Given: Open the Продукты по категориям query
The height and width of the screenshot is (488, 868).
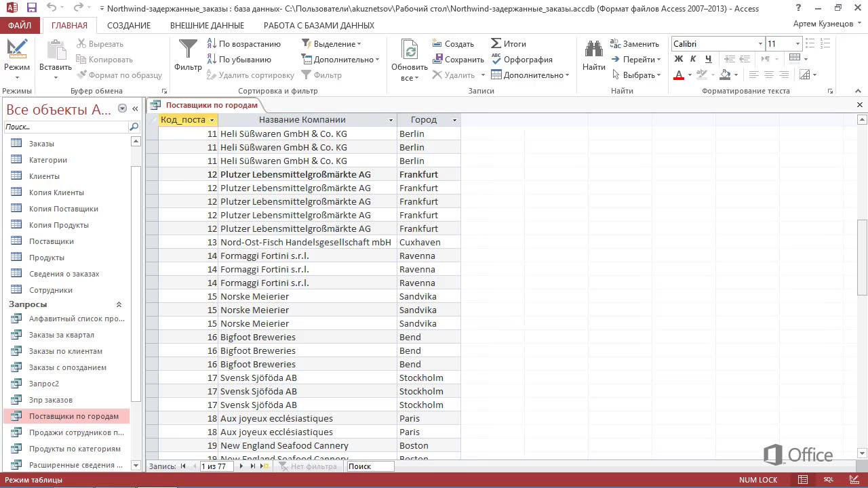Looking at the screenshot, I should click(75, 449).
